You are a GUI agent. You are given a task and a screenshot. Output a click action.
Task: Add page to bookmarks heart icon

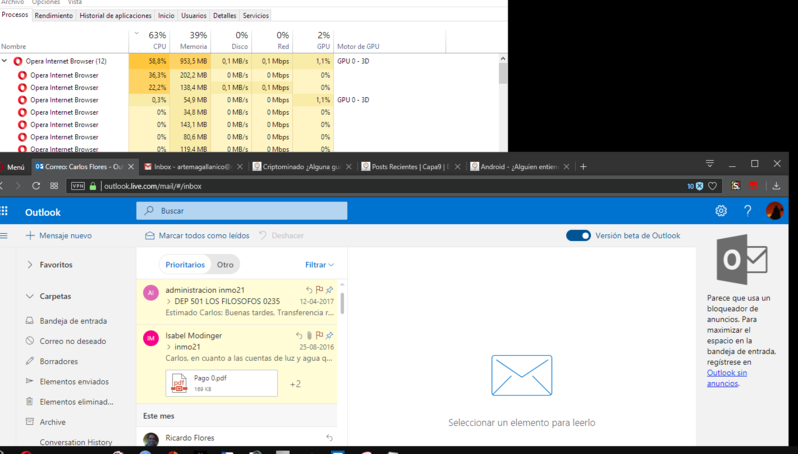tap(712, 186)
